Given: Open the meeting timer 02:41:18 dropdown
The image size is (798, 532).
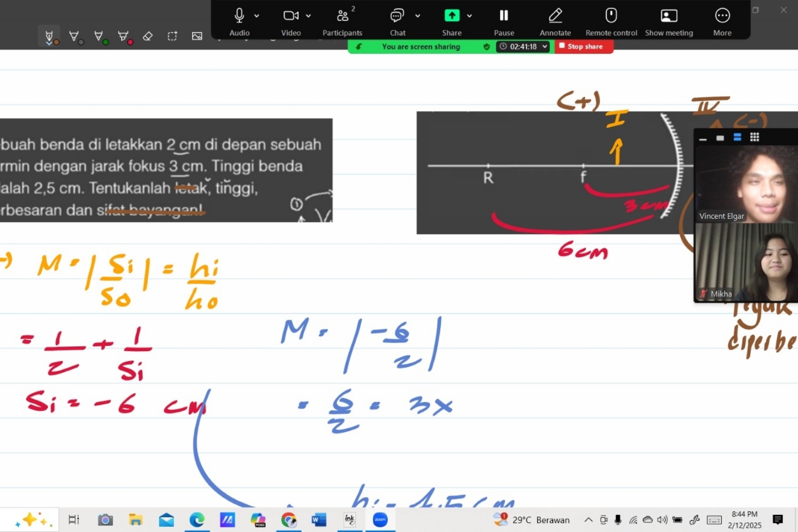Looking at the screenshot, I should (523, 47).
